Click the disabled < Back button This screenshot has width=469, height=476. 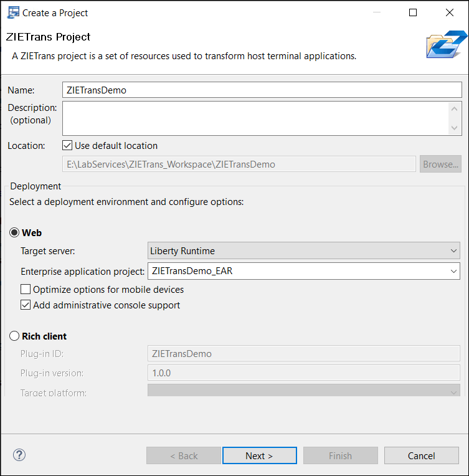pos(184,455)
